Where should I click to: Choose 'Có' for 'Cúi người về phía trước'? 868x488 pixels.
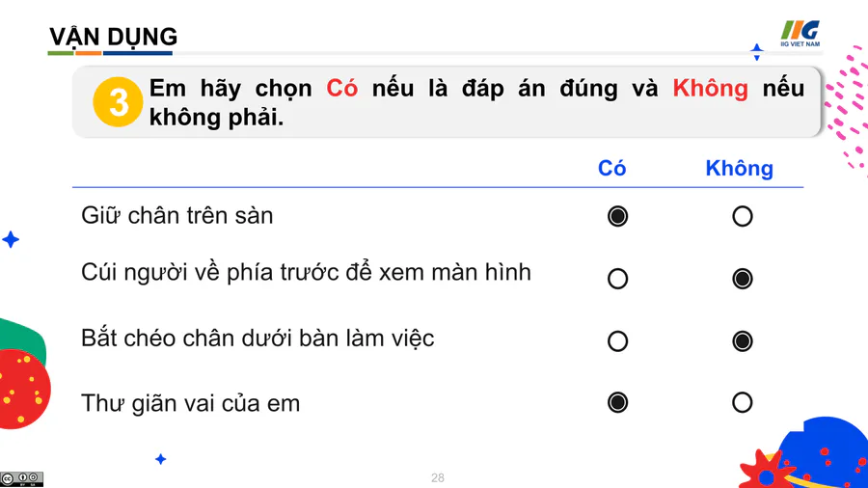click(x=618, y=279)
